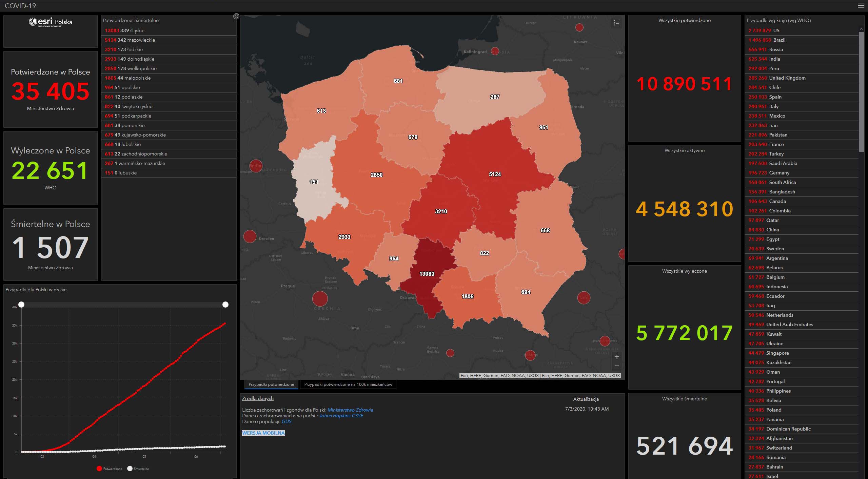Open the Johns Hopkins CSSE link
The width and height of the screenshot is (868, 479).
pyautogui.click(x=341, y=416)
